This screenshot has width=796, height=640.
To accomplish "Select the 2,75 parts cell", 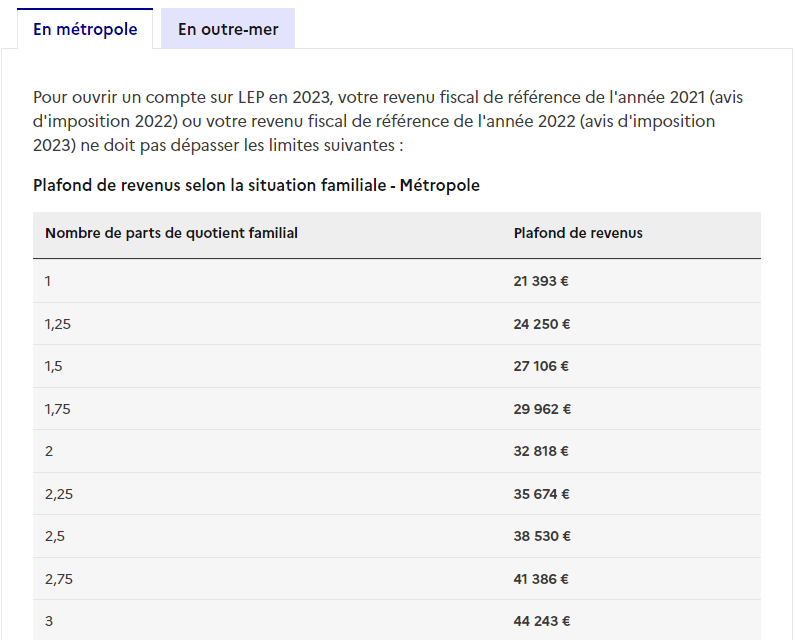I will 56,579.
